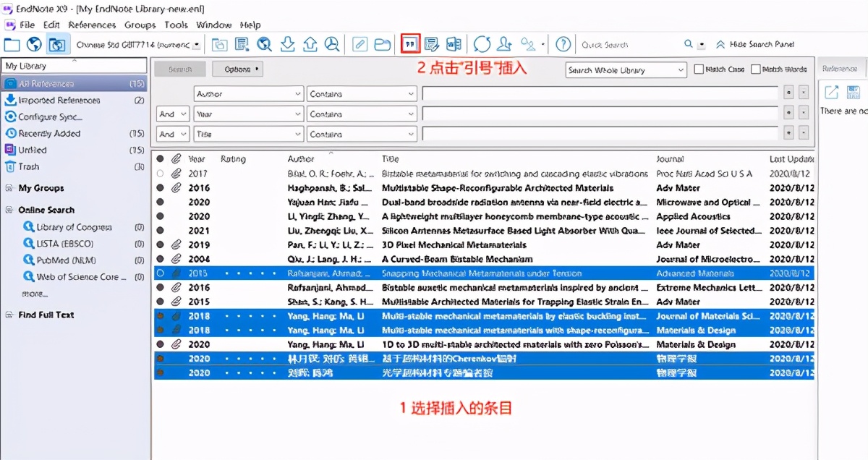Click the Sync Library toolbar icon
The width and height of the screenshot is (868, 460).
[482, 44]
